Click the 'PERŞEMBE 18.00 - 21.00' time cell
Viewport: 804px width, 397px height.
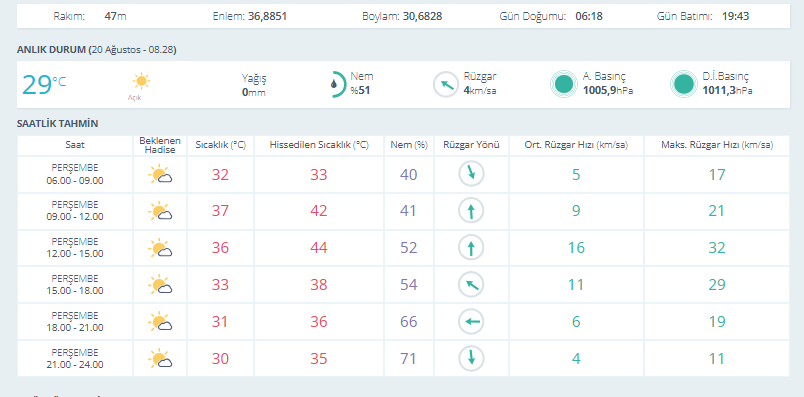point(75,322)
